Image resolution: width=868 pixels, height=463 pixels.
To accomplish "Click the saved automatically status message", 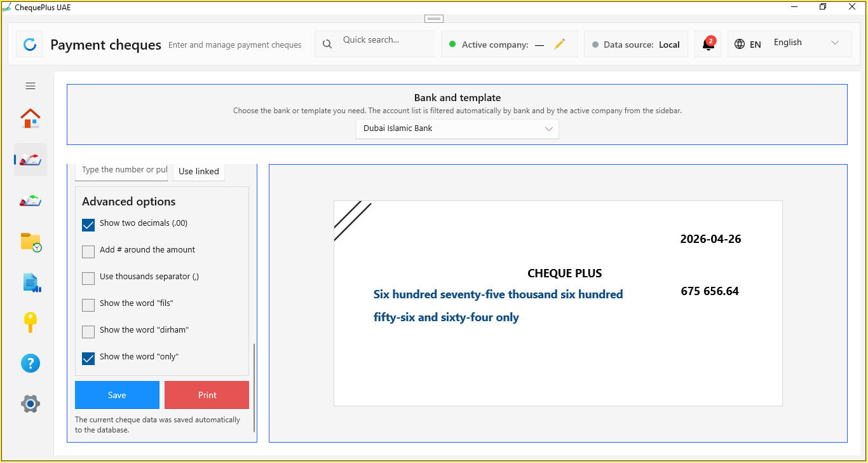I will [x=158, y=425].
